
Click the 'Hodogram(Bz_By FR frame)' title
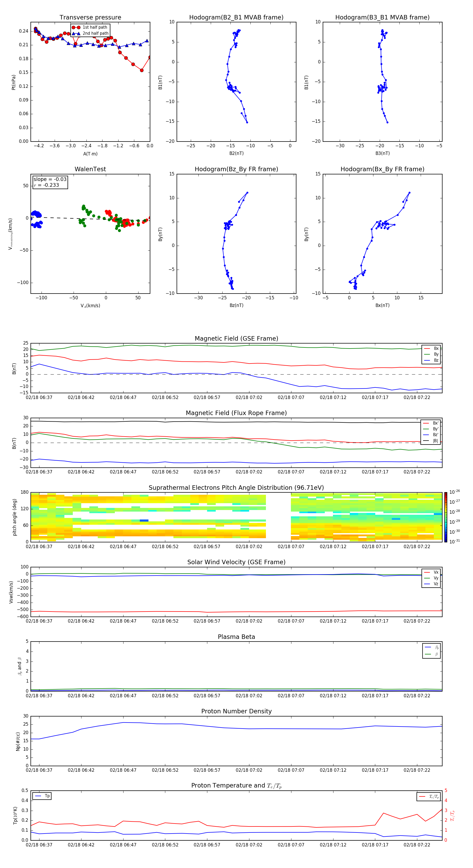pyautogui.click(x=236, y=169)
